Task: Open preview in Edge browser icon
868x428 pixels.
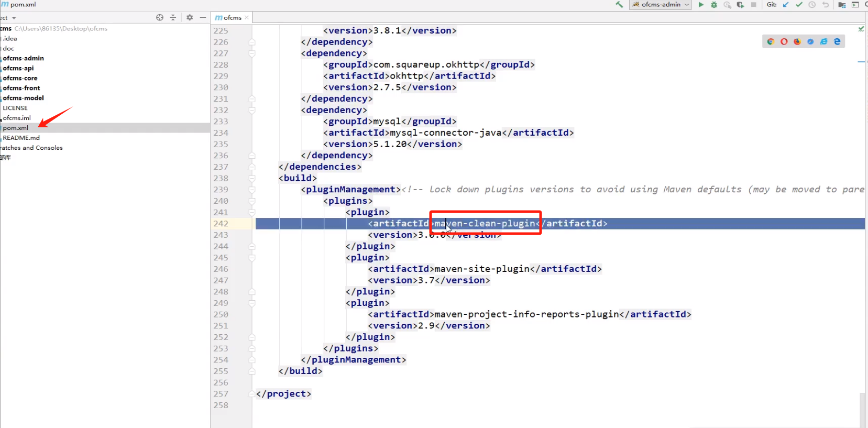Action: 837,41
